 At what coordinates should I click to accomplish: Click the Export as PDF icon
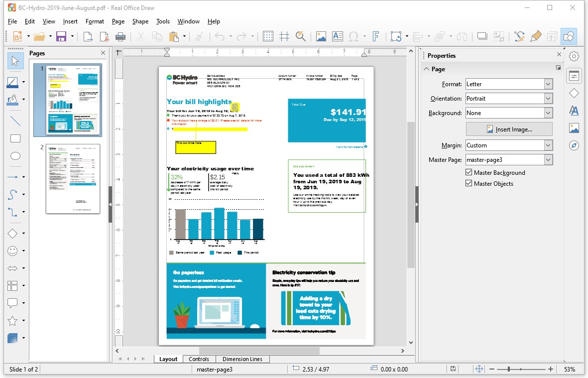(104, 36)
